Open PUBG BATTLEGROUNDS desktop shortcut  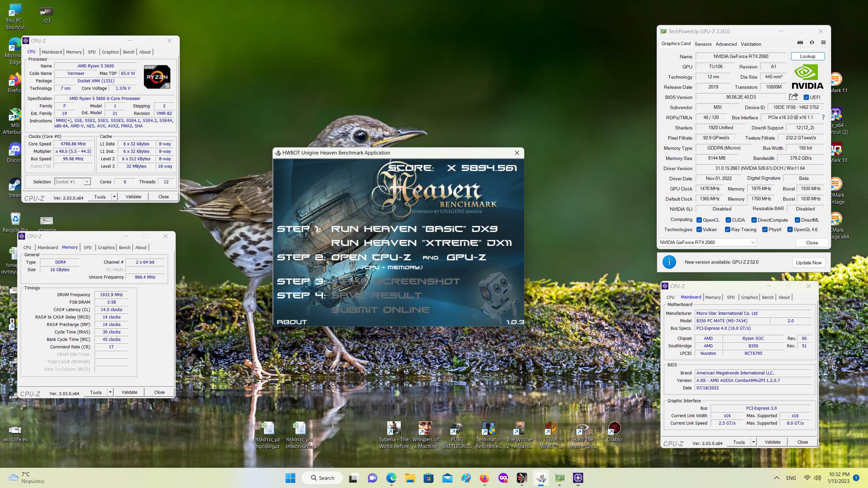(x=457, y=435)
